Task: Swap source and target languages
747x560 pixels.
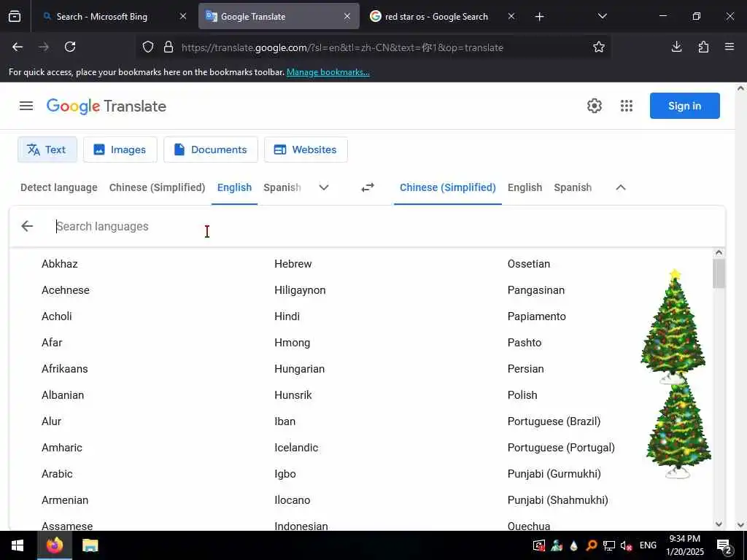Action: pyautogui.click(x=368, y=187)
